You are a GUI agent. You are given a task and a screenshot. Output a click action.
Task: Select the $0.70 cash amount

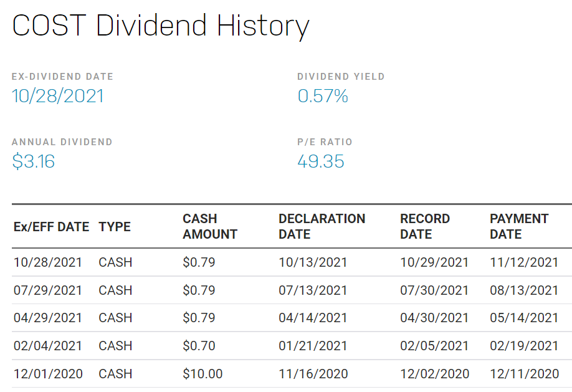199,346
